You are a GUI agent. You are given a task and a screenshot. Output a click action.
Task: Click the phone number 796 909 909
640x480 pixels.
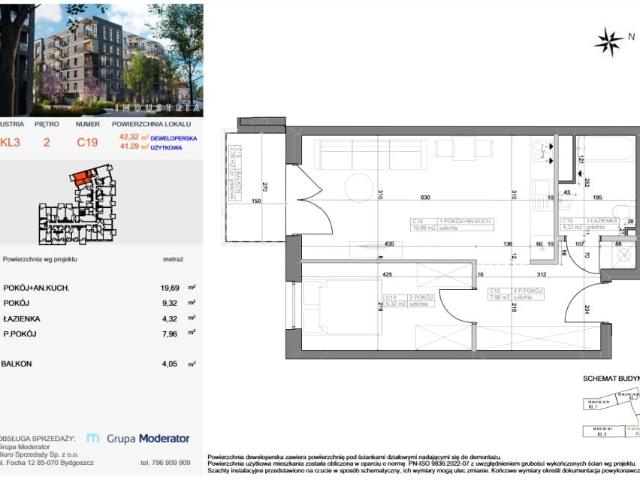[165, 462]
